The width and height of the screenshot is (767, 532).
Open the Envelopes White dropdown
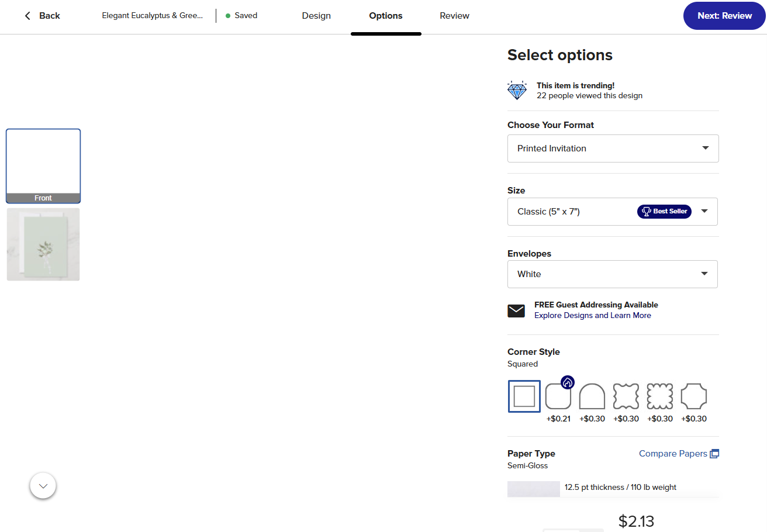click(613, 274)
